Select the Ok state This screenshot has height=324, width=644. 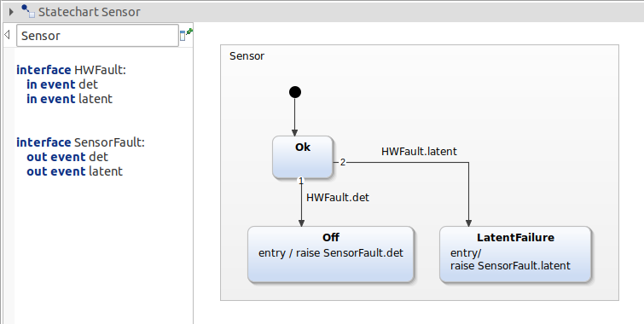click(303, 157)
